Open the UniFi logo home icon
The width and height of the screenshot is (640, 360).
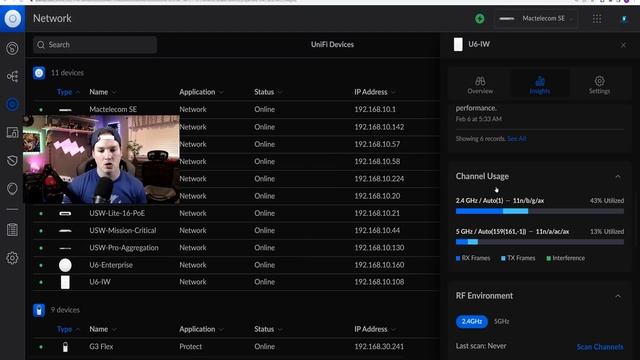12,18
